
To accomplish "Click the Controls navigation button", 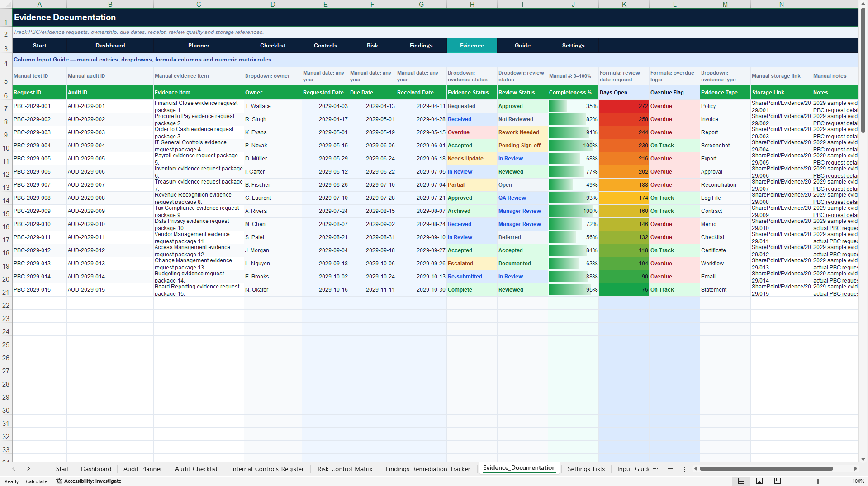I will tap(325, 46).
